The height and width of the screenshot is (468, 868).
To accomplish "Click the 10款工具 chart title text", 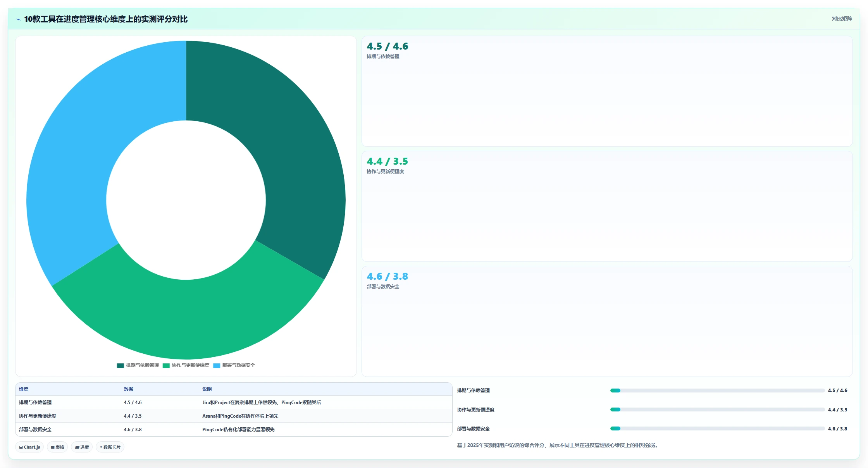I will click(x=106, y=19).
